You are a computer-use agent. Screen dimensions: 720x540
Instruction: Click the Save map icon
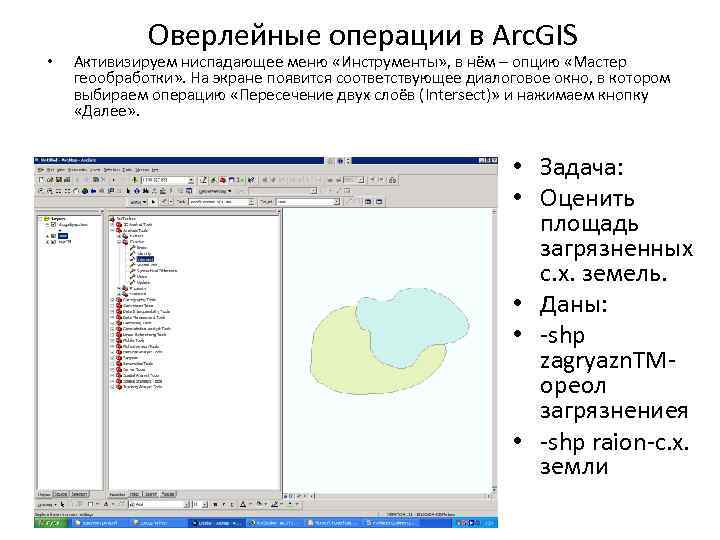pyautogui.click(x=59, y=180)
